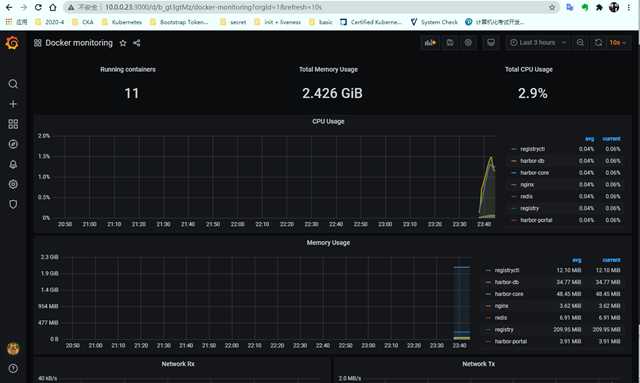Toggle nginx series in CPU Usage legend

pos(527,185)
